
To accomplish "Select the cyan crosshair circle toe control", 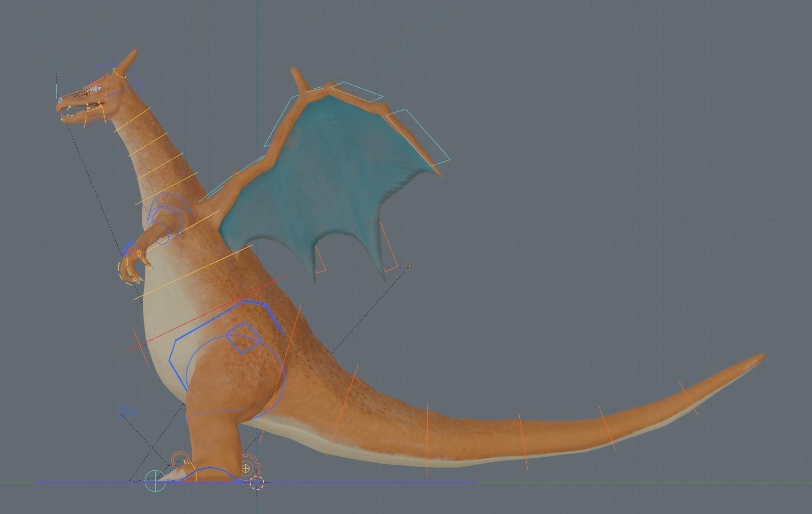I will [x=155, y=481].
